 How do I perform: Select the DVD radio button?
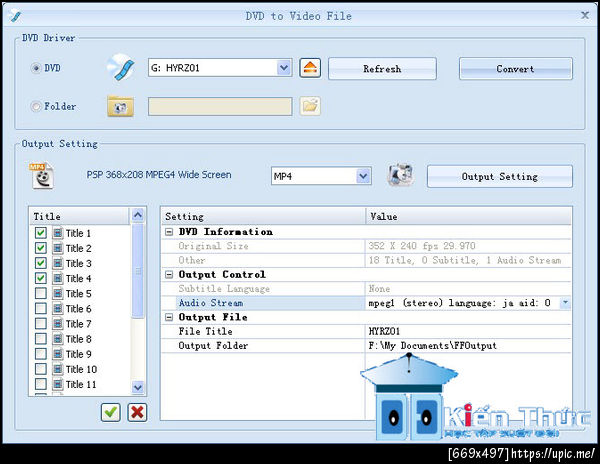[x=36, y=68]
